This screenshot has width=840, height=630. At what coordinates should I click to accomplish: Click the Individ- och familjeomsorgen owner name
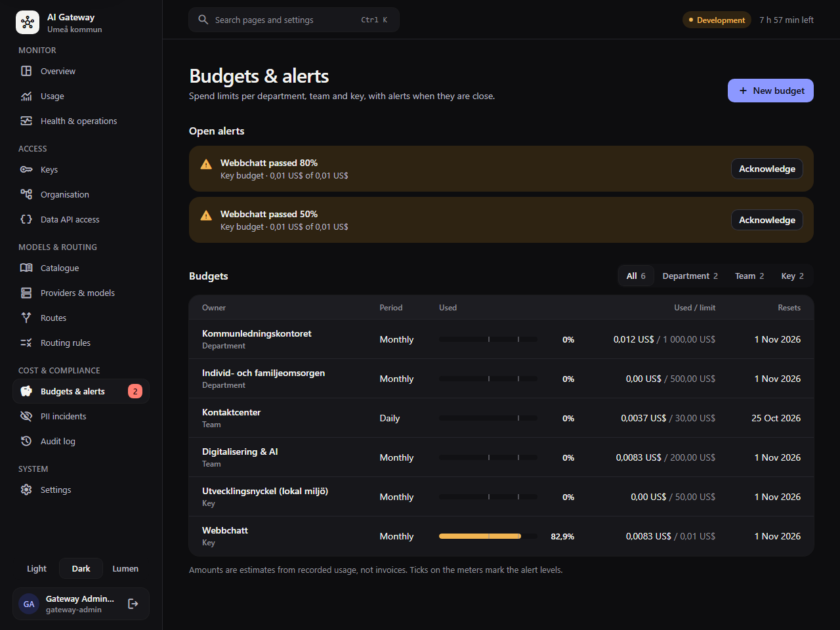point(263,373)
